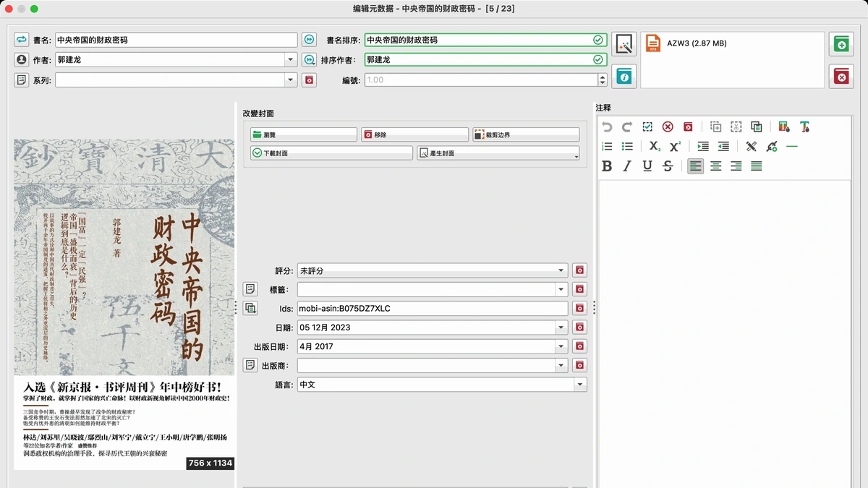868x488 pixels.
Task: Open the series editor icon
Action: point(21,80)
